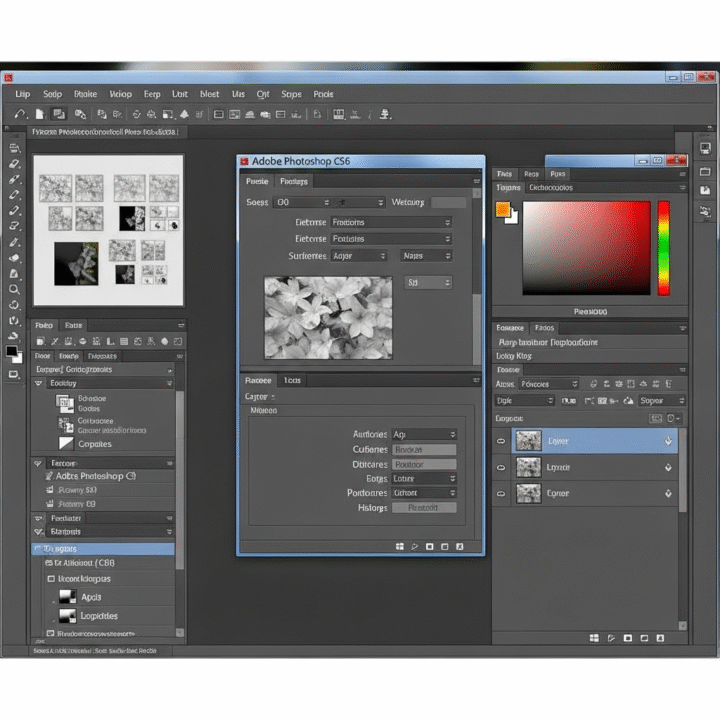Open the Aojor dropdown beside Surforrtes
720x720 pixels.
point(359,256)
